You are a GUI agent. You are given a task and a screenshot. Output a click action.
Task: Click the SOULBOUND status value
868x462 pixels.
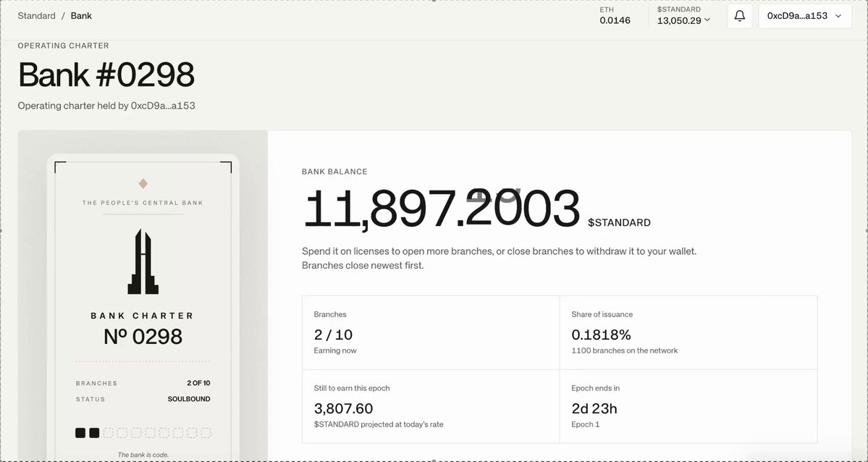coord(189,399)
